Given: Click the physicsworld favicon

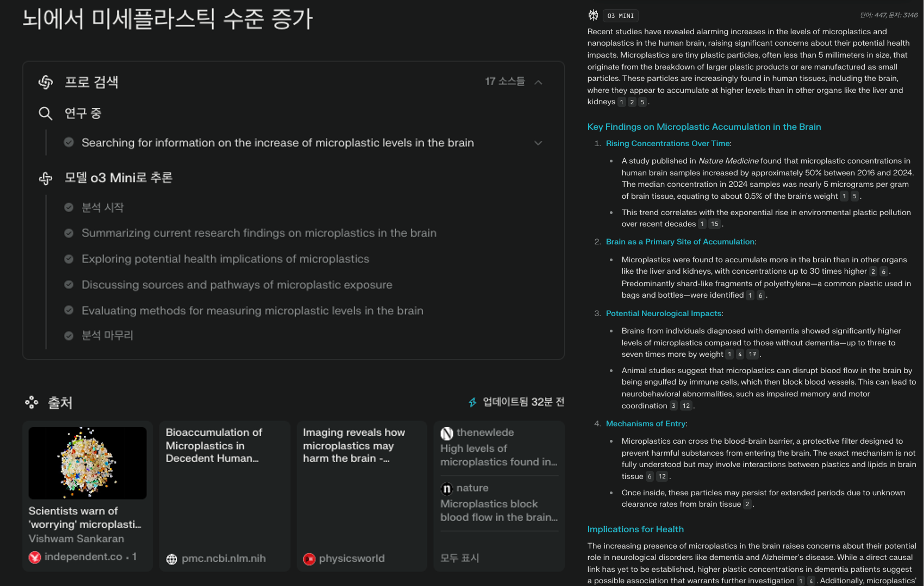Looking at the screenshot, I should tap(309, 559).
